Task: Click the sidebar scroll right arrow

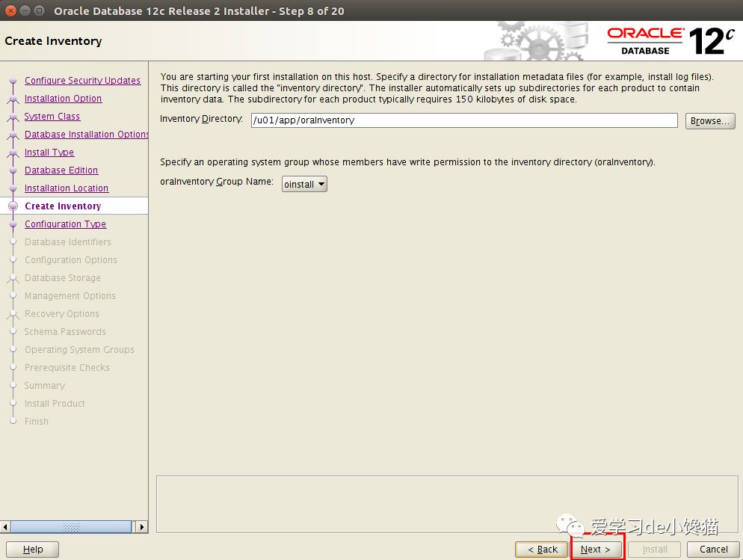Action: pyautogui.click(x=141, y=527)
